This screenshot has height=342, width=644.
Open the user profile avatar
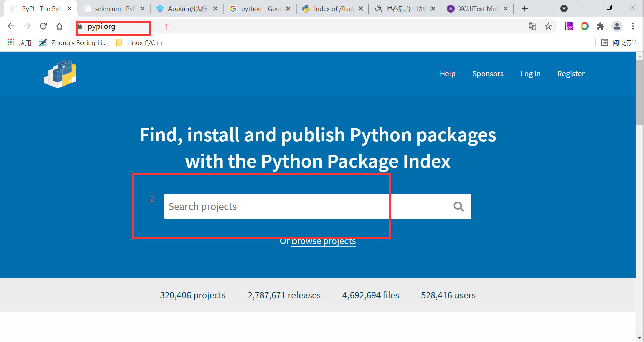click(x=617, y=26)
